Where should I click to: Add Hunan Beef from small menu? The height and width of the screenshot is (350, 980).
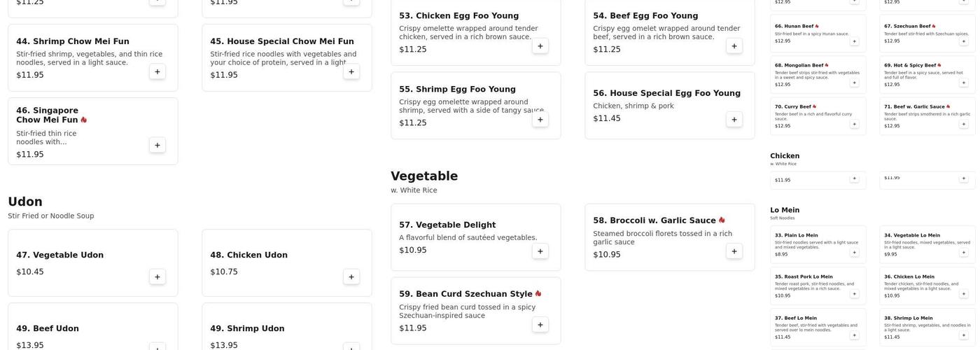[x=854, y=41]
